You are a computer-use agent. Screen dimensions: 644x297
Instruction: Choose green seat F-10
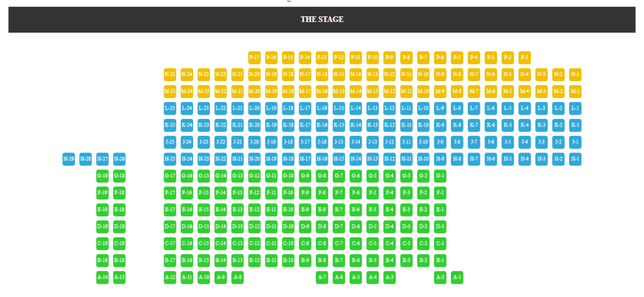tap(288, 193)
